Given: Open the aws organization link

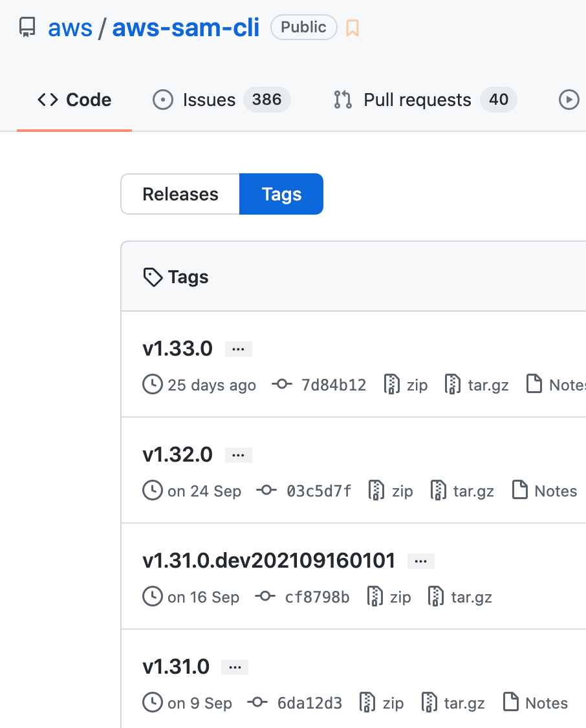Looking at the screenshot, I should pyautogui.click(x=70, y=27).
